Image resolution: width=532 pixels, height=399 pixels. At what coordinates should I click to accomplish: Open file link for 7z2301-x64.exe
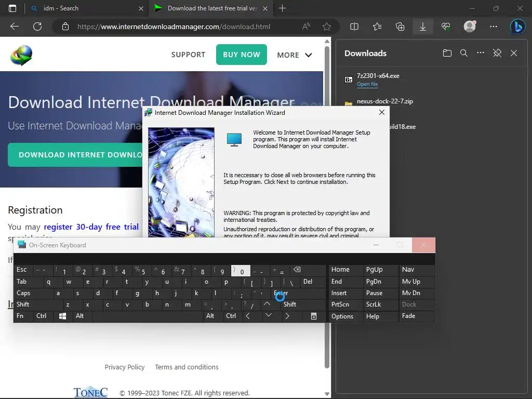coord(367,84)
